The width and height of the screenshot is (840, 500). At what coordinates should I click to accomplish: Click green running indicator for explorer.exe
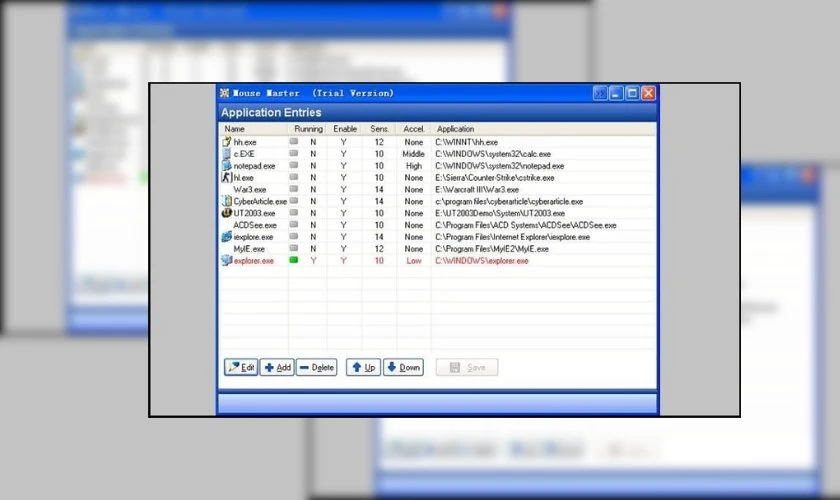[294, 260]
